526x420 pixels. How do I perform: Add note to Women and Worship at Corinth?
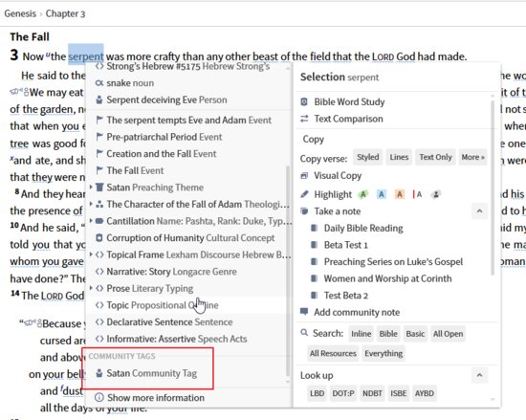point(387,278)
